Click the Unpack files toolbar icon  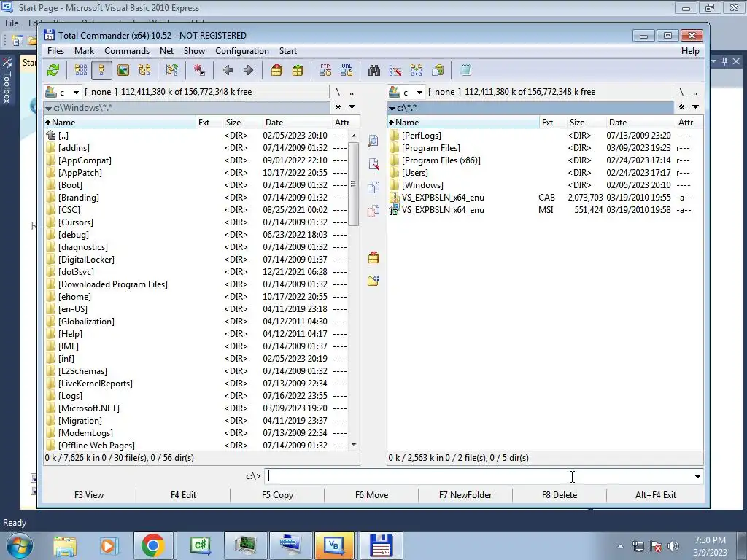click(x=298, y=71)
